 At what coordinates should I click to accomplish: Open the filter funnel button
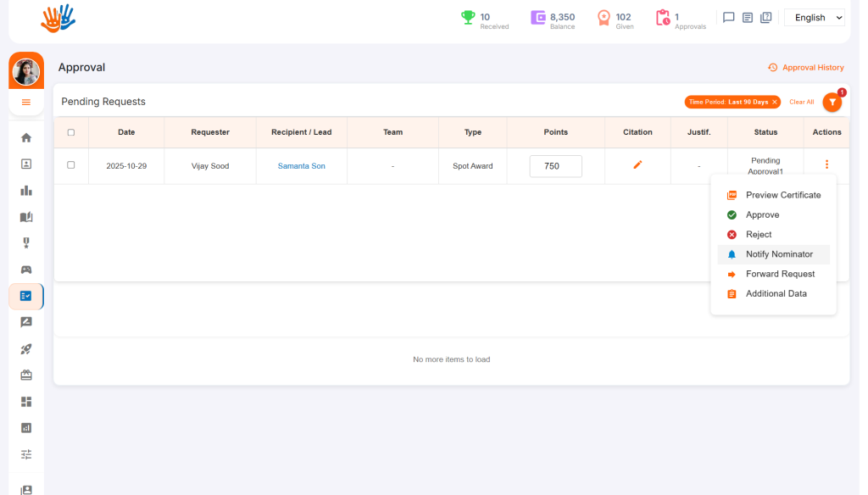tap(832, 102)
